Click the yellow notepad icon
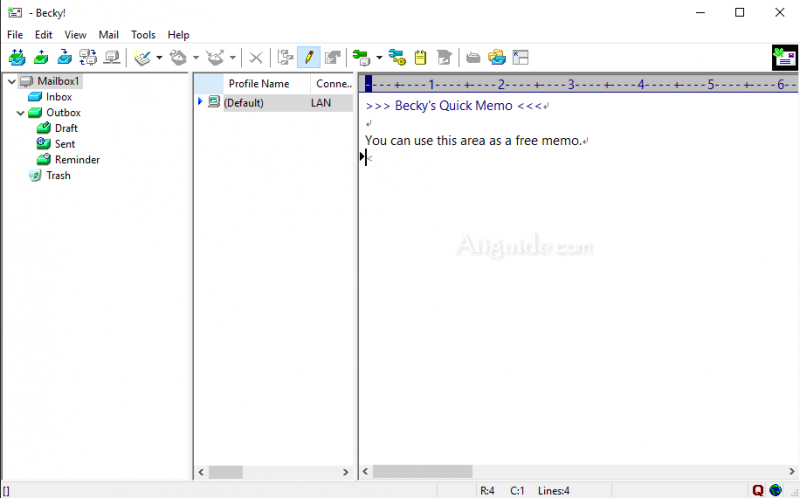The height and width of the screenshot is (498, 800). (x=420, y=57)
